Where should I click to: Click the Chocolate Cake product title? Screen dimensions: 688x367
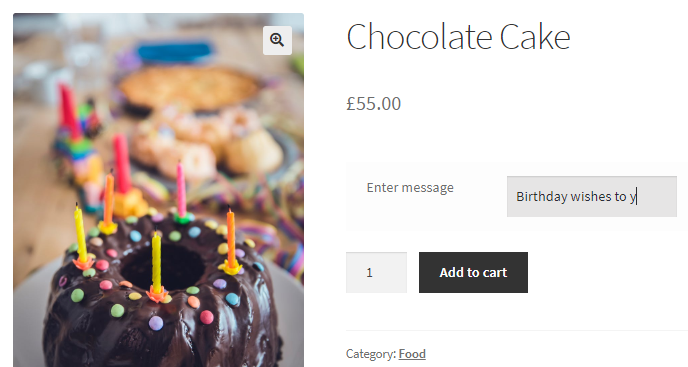tap(459, 37)
